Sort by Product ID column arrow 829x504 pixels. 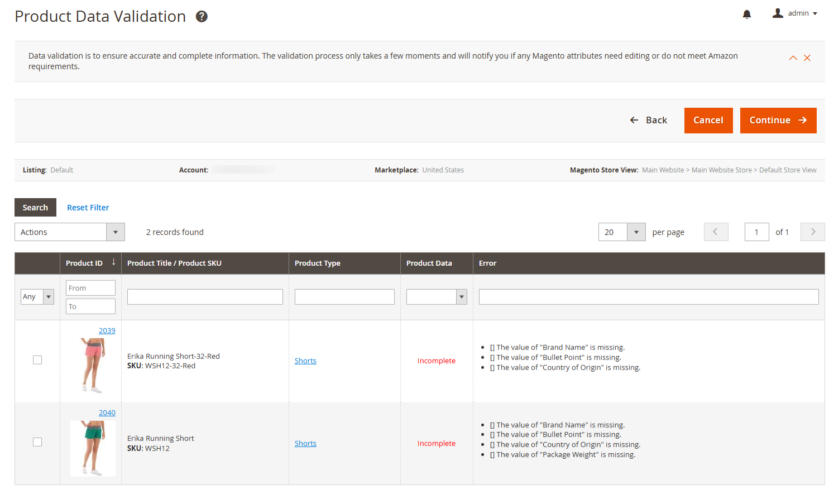point(113,262)
